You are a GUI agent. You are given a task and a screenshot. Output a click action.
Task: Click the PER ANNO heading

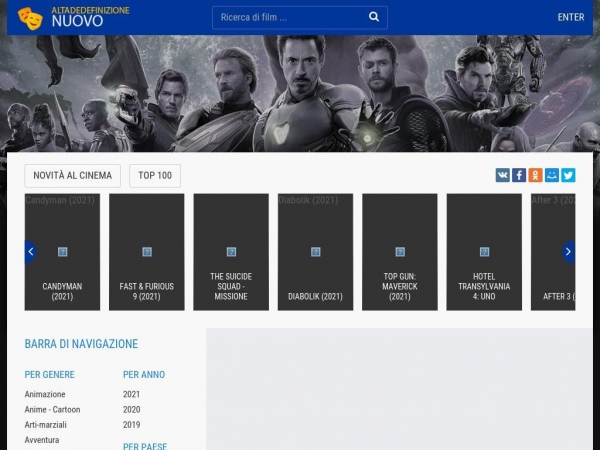click(144, 375)
